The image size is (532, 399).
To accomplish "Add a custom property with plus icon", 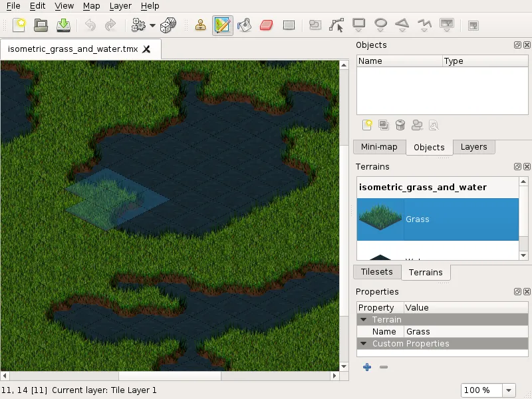I will [x=366, y=367].
